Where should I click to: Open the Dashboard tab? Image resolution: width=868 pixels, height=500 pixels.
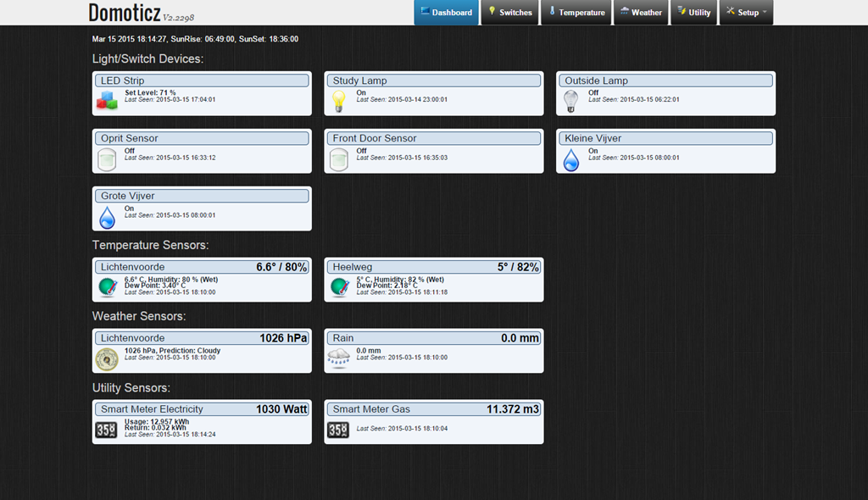pos(446,12)
